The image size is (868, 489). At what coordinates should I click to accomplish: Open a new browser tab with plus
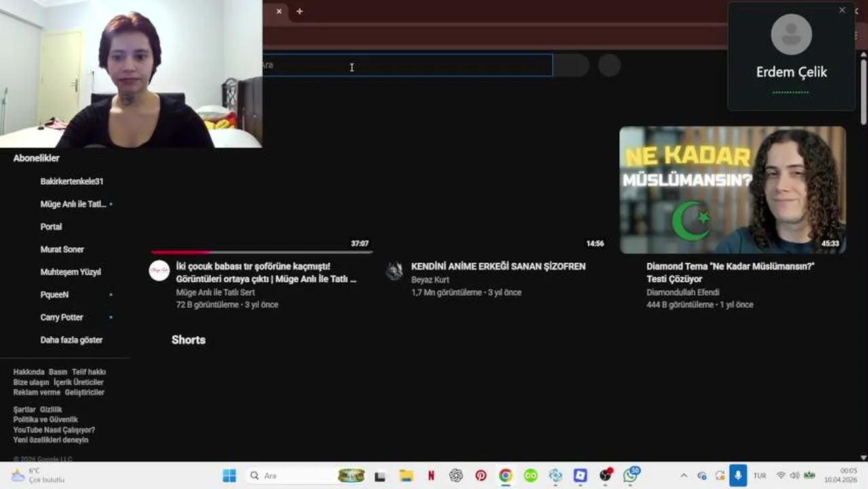pyautogui.click(x=300, y=11)
